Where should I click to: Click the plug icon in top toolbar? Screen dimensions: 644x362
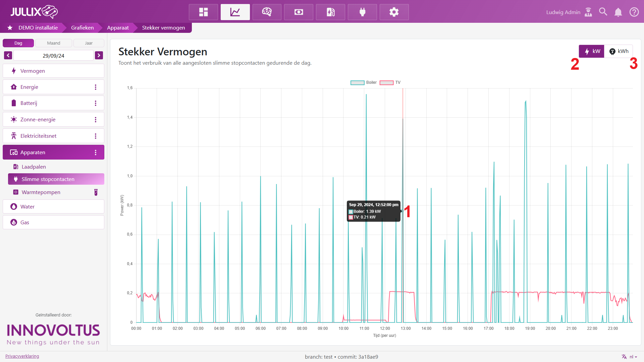coord(362,12)
